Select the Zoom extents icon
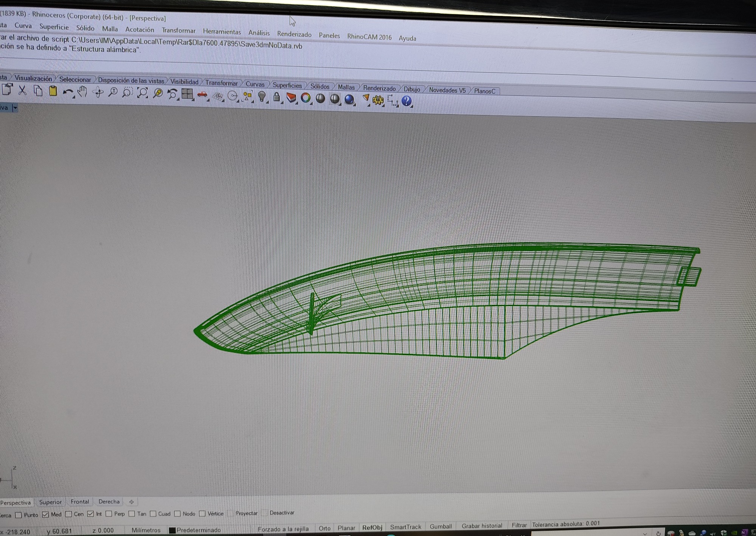The height and width of the screenshot is (536, 756). (x=143, y=93)
